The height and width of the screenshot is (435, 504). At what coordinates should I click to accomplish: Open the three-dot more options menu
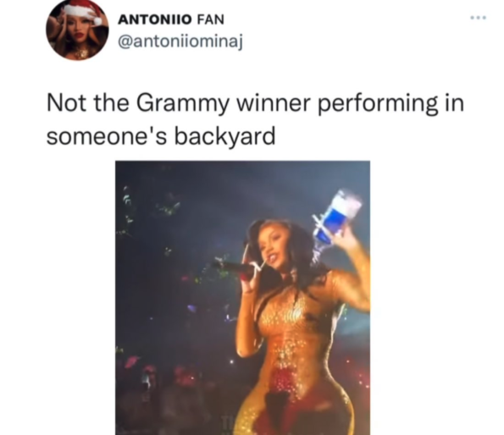478,18
